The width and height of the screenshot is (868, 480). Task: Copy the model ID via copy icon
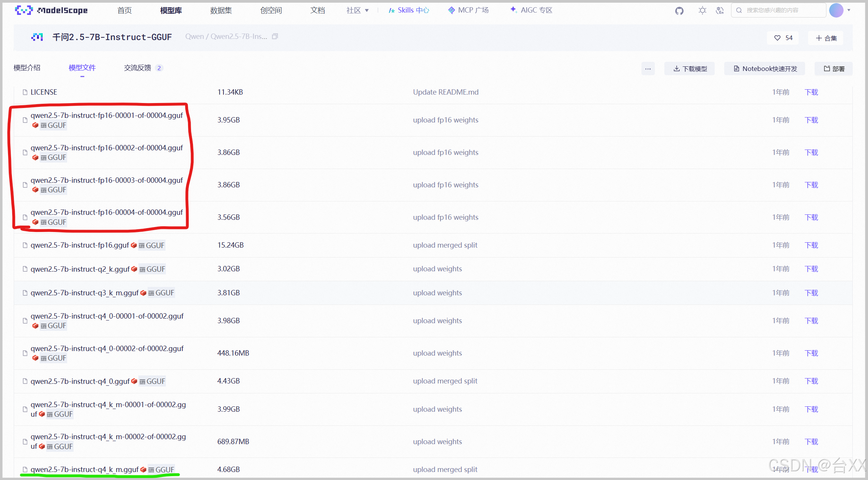pos(275,37)
